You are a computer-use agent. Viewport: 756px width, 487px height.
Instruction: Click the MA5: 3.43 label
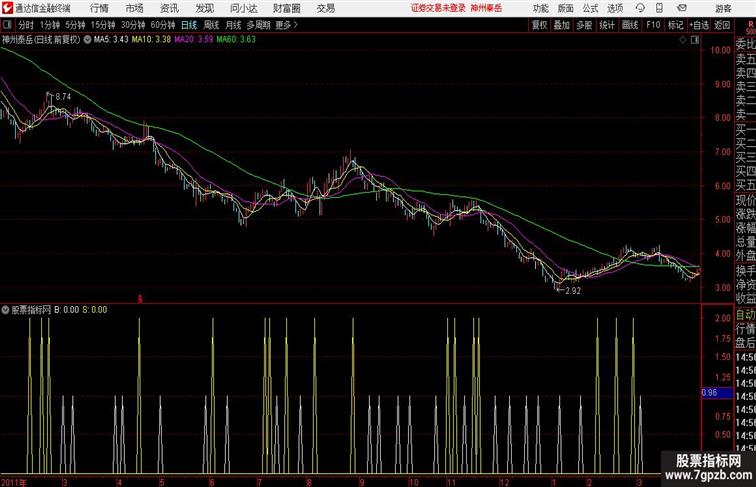(111, 40)
